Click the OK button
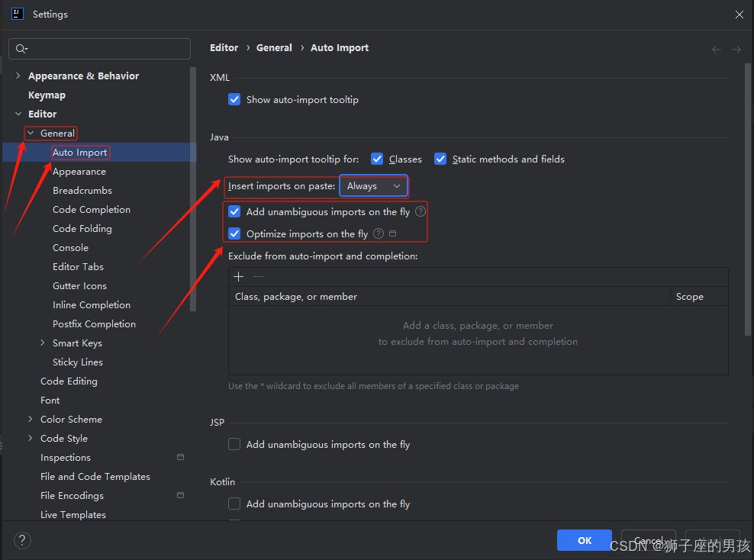This screenshot has height=560, width=754. point(585,540)
